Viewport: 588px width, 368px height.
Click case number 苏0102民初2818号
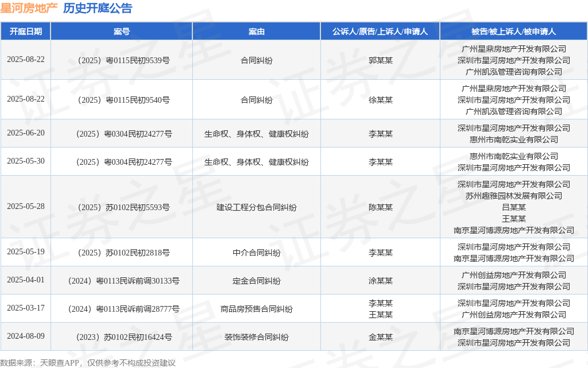(x=124, y=253)
